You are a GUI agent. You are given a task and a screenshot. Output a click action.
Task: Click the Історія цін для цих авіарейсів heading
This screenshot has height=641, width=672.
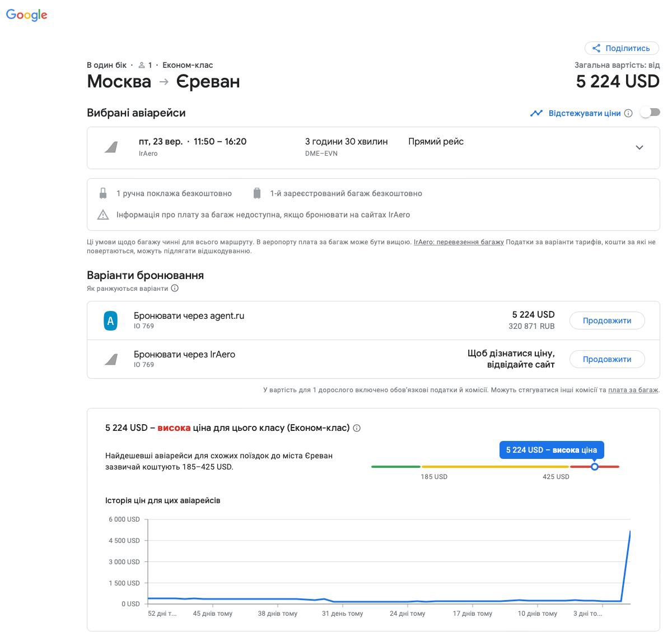point(163,500)
